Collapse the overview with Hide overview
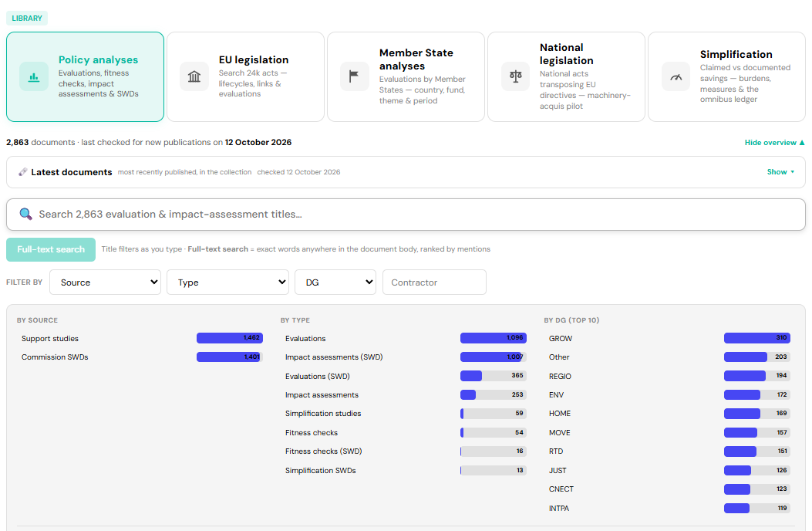Viewport: 812px width, 531px height. click(x=774, y=142)
